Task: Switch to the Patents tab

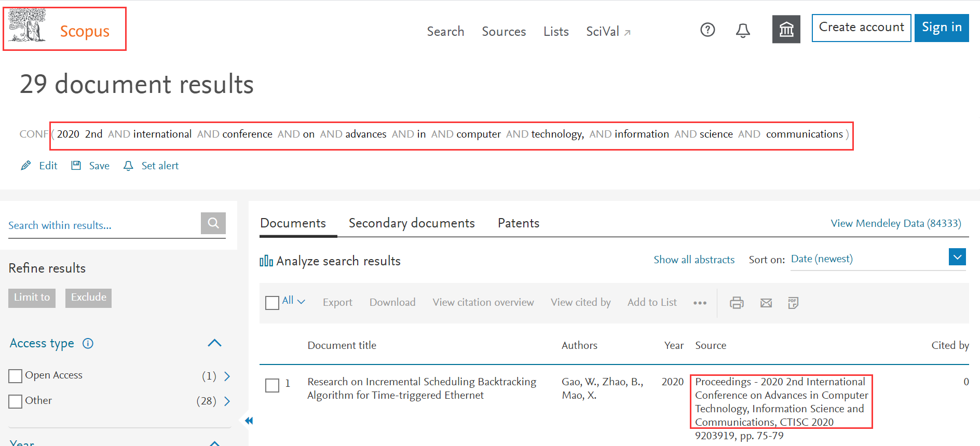Action: pos(518,223)
